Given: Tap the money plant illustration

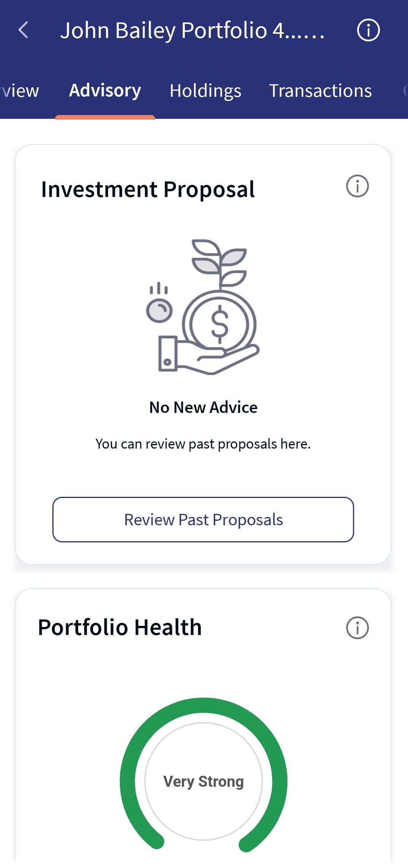Looking at the screenshot, I should [x=203, y=307].
